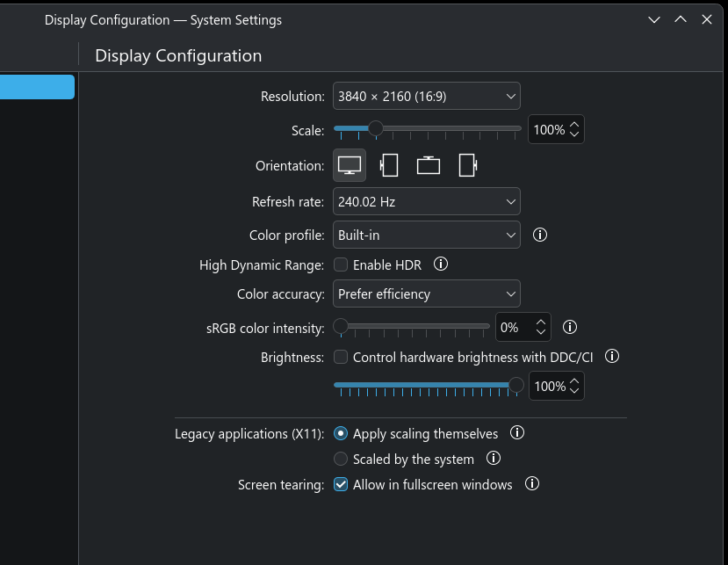The image size is (728, 565).
Task: Click the Screen tearing label
Action: pos(281,485)
